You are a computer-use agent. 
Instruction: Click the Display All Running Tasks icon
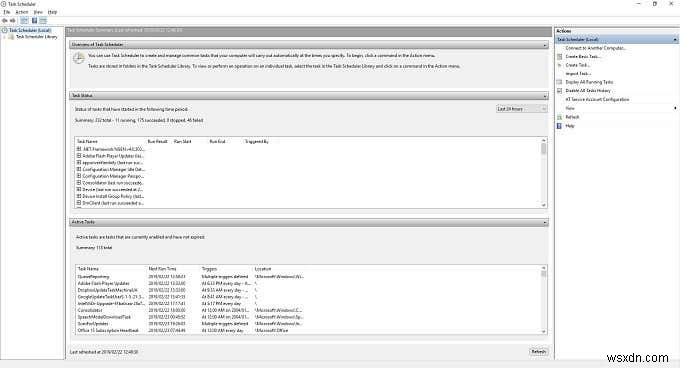(559, 82)
